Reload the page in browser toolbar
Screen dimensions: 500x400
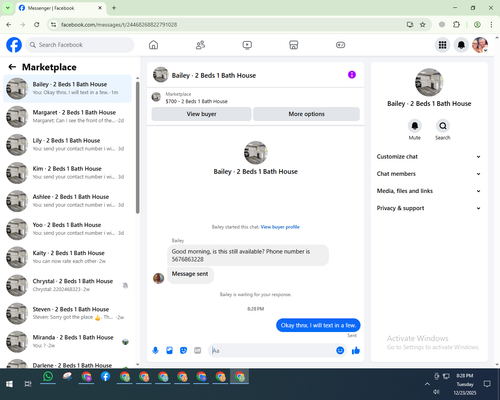pyautogui.click(x=37, y=24)
